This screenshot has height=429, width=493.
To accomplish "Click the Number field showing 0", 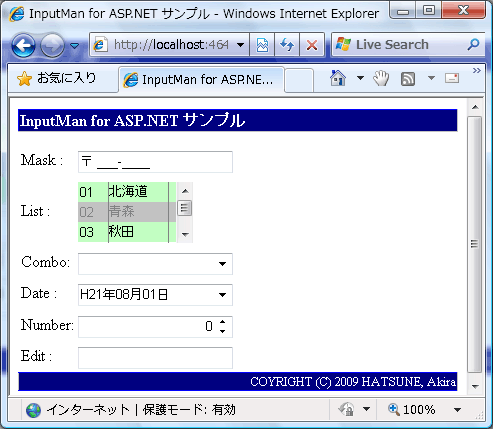I will pos(148,327).
